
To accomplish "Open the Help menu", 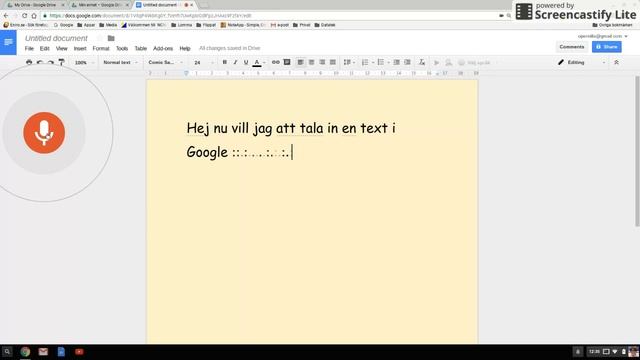I will point(185,48).
